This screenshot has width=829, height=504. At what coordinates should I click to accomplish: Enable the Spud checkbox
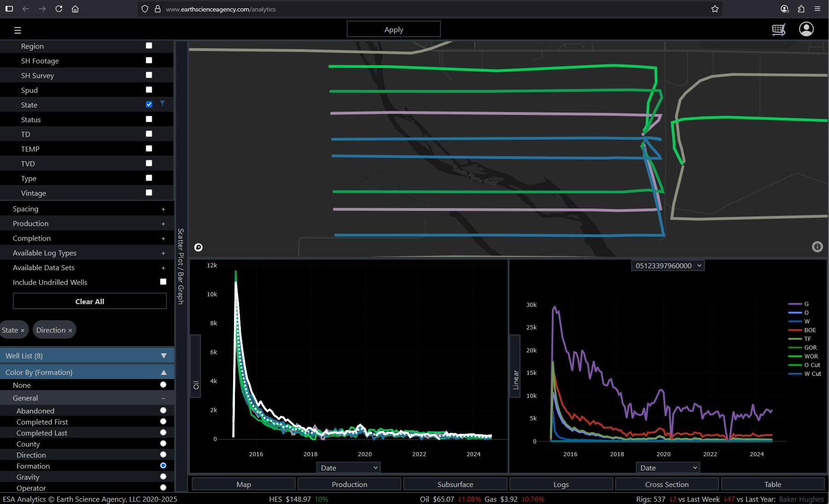149,90
